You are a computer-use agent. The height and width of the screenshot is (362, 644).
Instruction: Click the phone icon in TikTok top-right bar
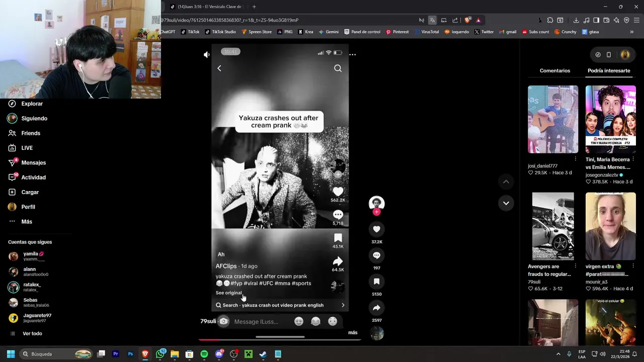609,54
